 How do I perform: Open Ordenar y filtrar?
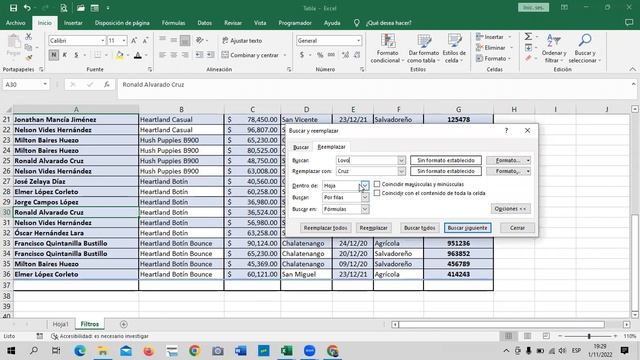tap(554, 48)
